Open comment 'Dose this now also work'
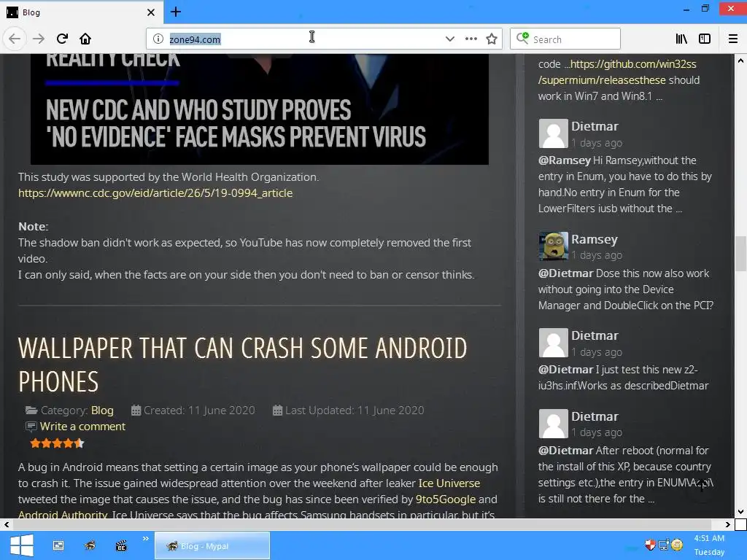The height and width of the screenshot is (560, 747). (x=626, y=289)
